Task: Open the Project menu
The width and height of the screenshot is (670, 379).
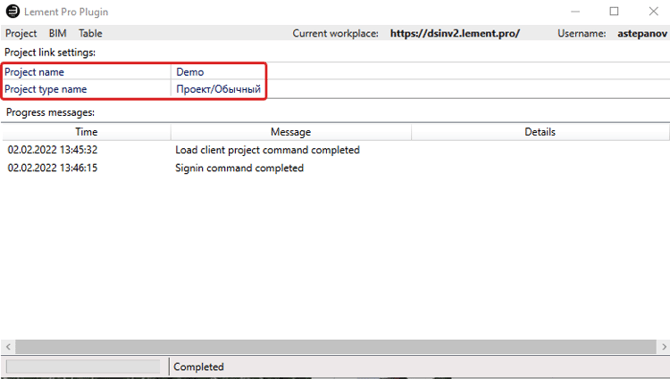Action: [21, 33]
